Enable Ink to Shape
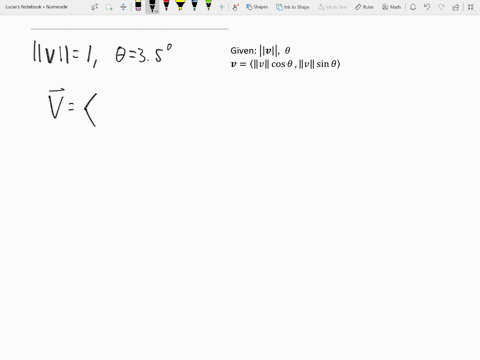 (293, 7)
